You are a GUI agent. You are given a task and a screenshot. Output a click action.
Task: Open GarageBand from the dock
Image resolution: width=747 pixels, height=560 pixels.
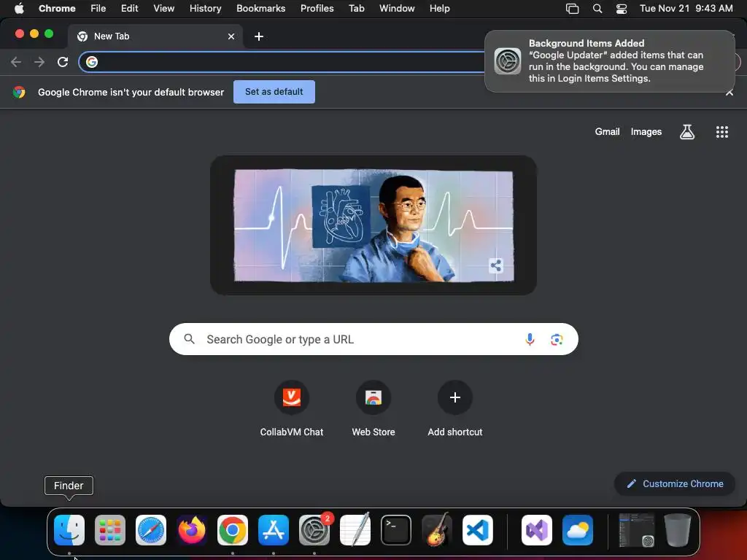[x=437, y=529]
